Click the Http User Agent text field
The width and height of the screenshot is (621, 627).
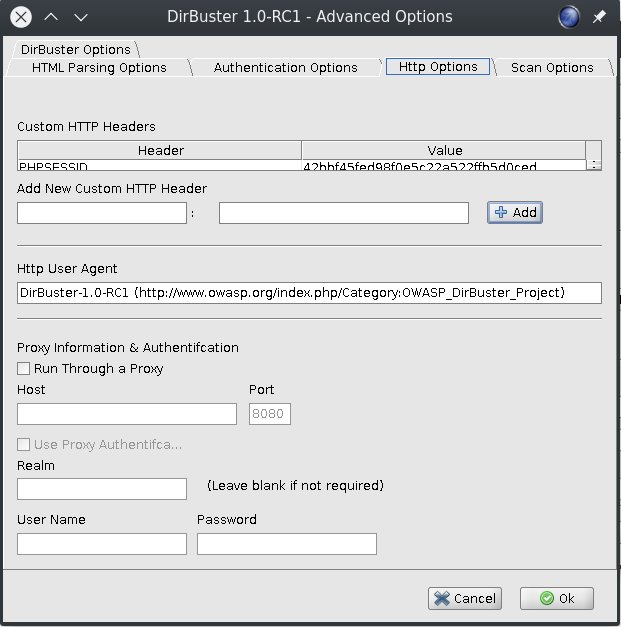coord(309,293)
